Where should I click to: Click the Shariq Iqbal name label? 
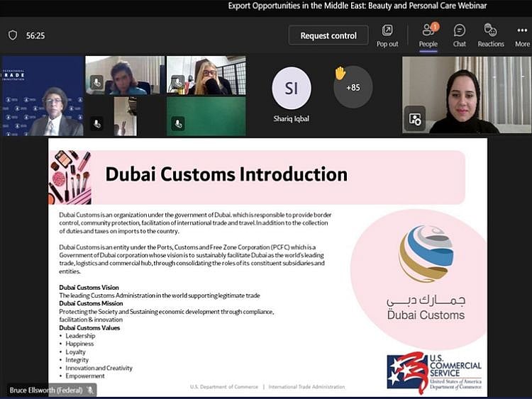click(x=291, y=119)
